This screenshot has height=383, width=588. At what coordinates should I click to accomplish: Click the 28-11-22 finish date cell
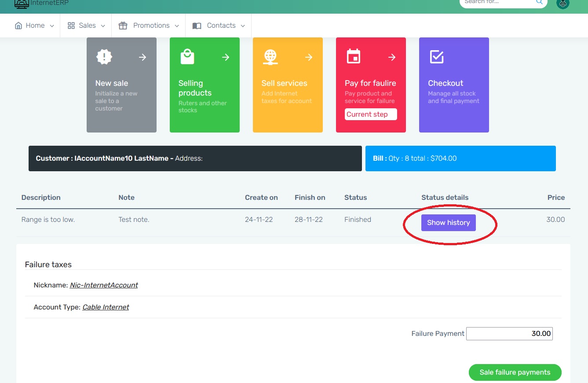[x=309, y=220]
